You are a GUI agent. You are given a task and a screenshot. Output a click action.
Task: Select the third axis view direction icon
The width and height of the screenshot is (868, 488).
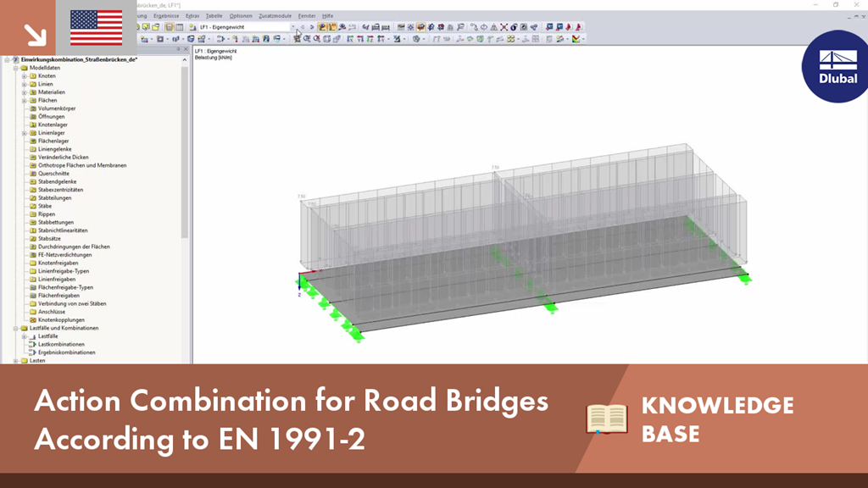(370, 39)
